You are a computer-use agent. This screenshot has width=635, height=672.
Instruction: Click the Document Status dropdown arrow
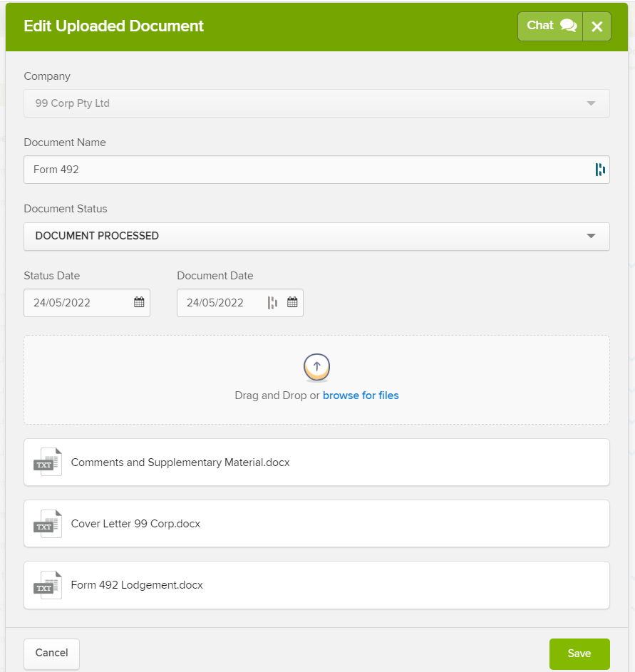[x=591, y=236]
